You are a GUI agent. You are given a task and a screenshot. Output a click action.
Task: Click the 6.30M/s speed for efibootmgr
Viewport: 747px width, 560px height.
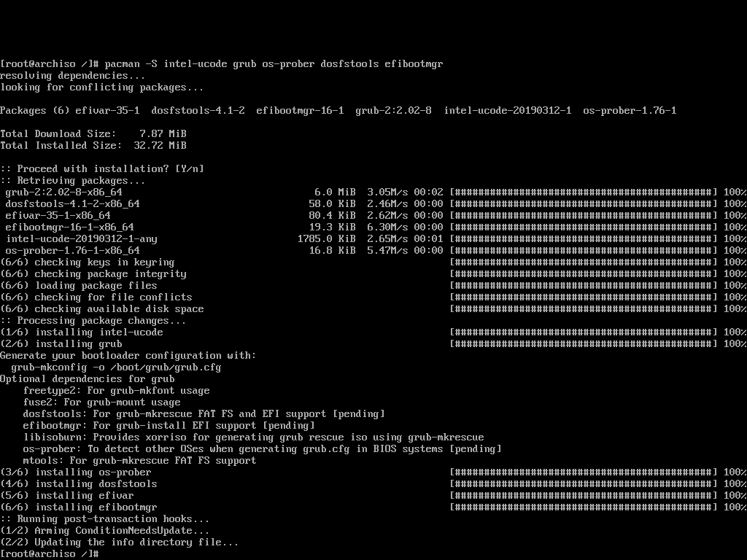coord(387,227)
